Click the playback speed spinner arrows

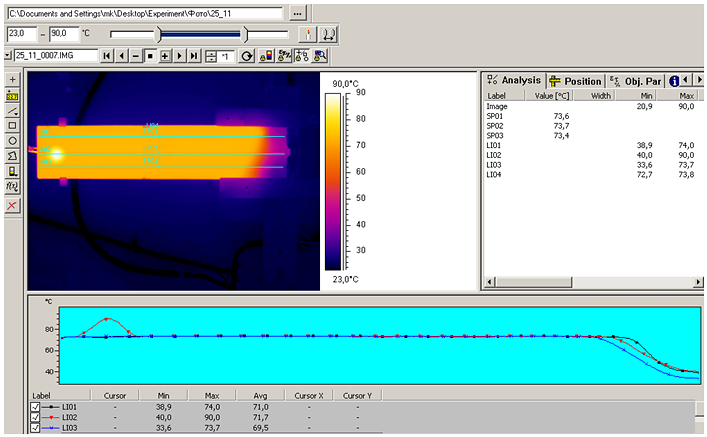click(x=211, y=56)
